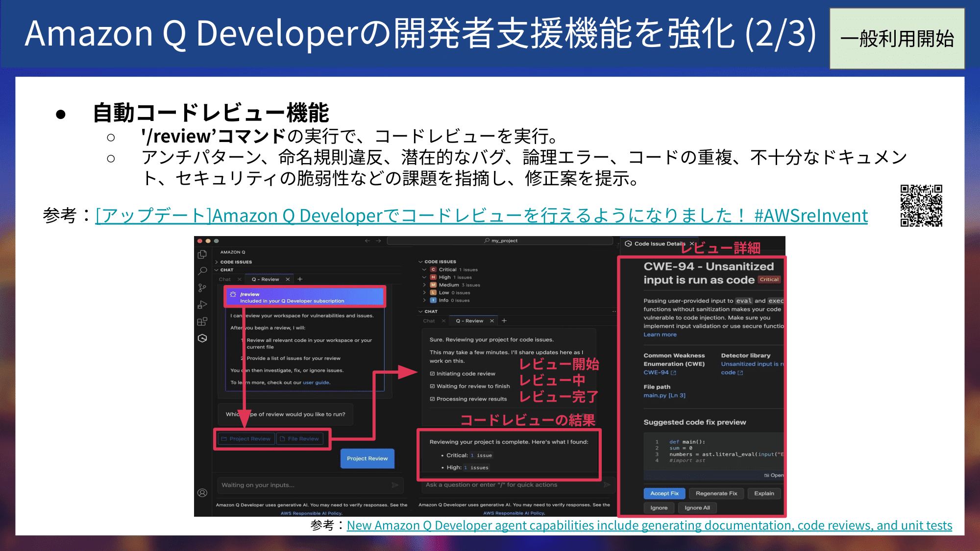Image resolution: width=980 pixels, height=551 pixels.
Task: Click the send arrow in the 'Ask a question' box
Action: click(607, 484)
